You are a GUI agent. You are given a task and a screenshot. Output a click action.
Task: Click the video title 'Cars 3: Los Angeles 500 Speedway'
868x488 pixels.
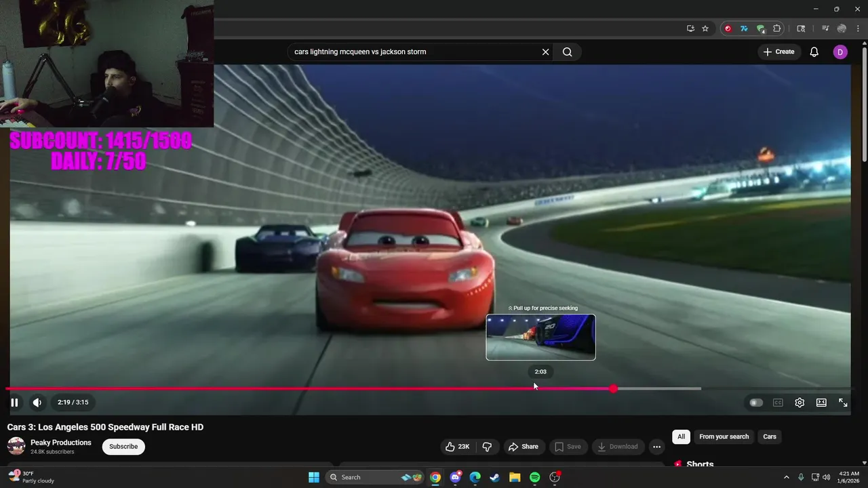pyautogui.click(x=105, y=427)
